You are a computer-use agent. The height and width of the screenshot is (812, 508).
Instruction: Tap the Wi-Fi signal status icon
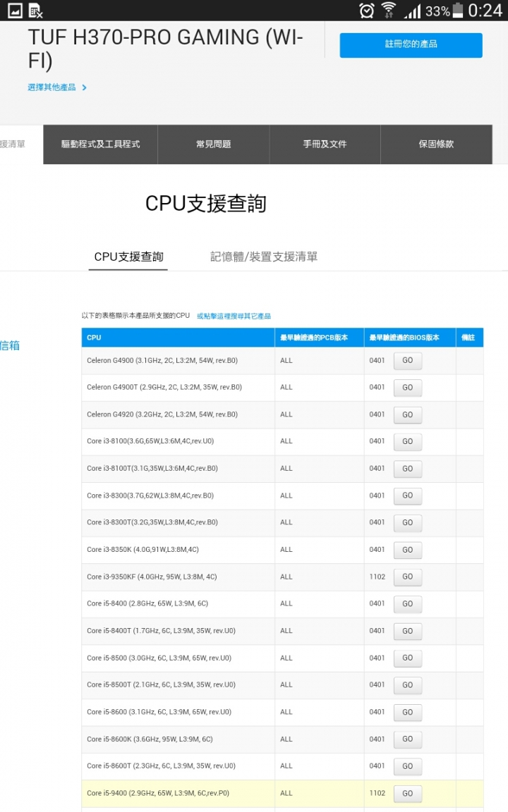pyautogui.click(x=388, y=11)
